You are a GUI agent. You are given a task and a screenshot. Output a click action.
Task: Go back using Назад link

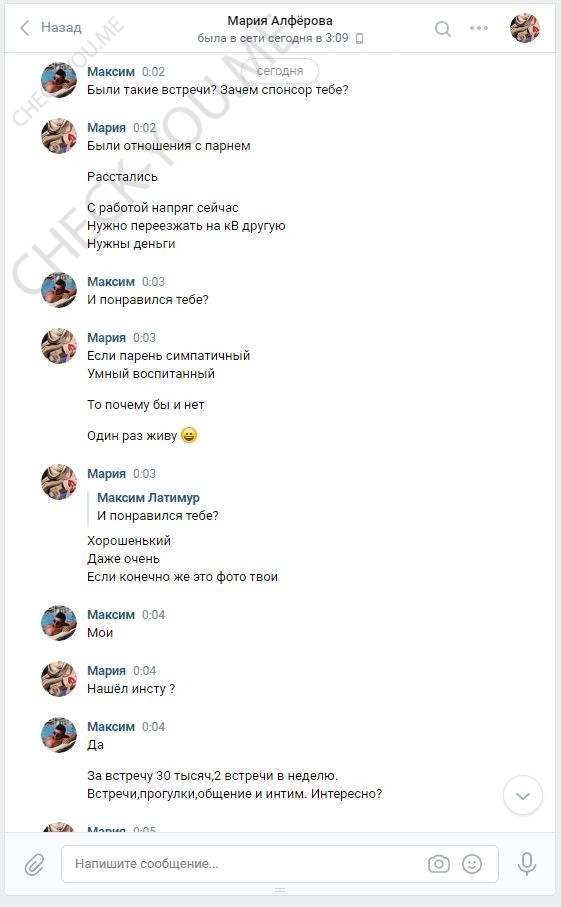point(61,27)
